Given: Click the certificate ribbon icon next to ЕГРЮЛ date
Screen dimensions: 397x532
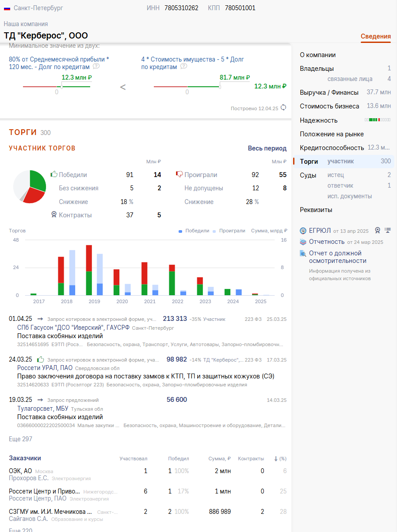Looking at the screenshot, I should (x=378, y=231).
